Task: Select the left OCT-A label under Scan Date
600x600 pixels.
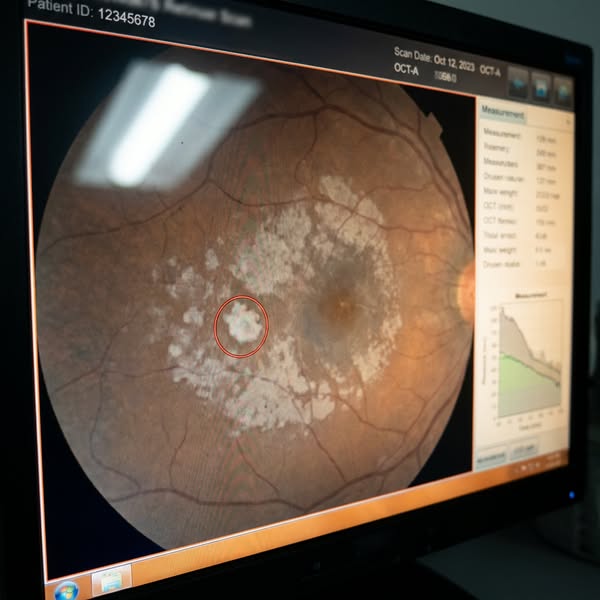Action: point(406,69)
